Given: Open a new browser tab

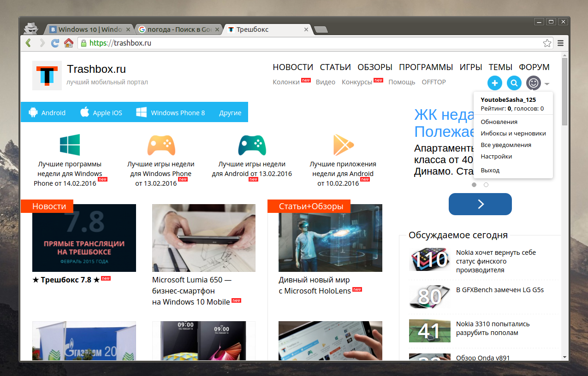Looking at the screenshot, I should [x=321, y=30].
